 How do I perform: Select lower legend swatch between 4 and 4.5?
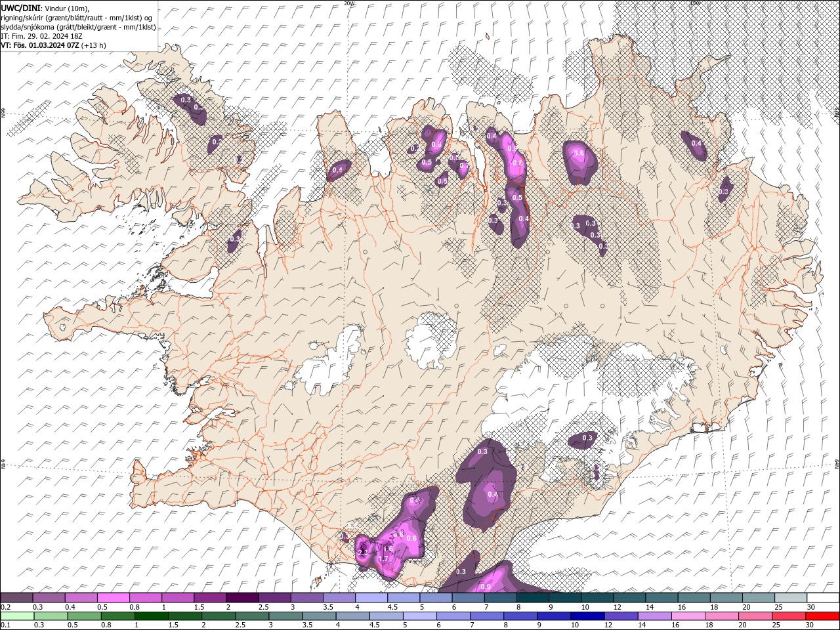(352, 616)
